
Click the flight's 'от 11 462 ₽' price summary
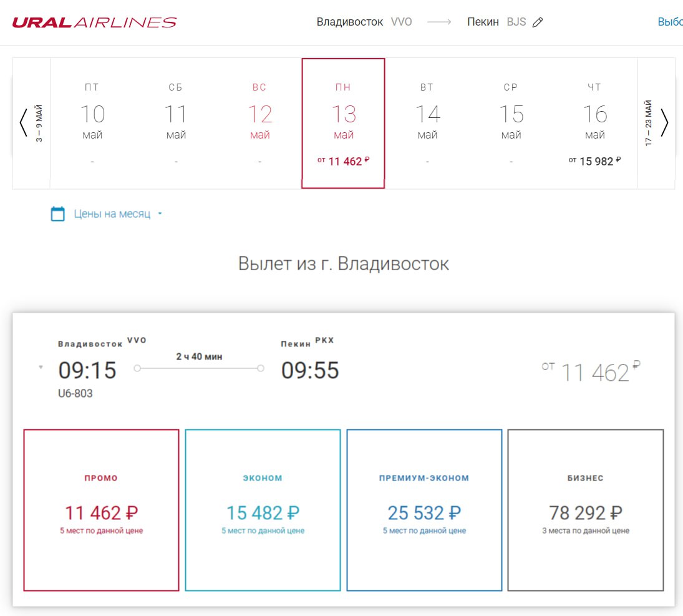click(x=591, y=372)
